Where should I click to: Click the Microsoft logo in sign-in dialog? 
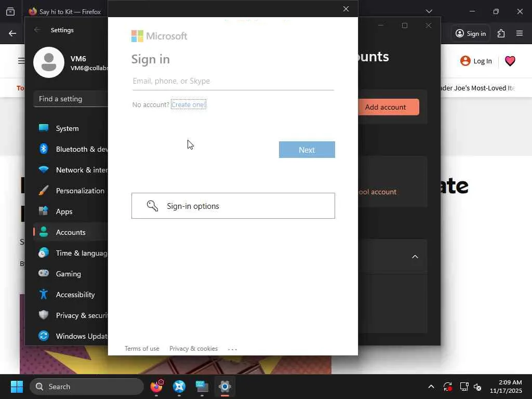(159, 36)
